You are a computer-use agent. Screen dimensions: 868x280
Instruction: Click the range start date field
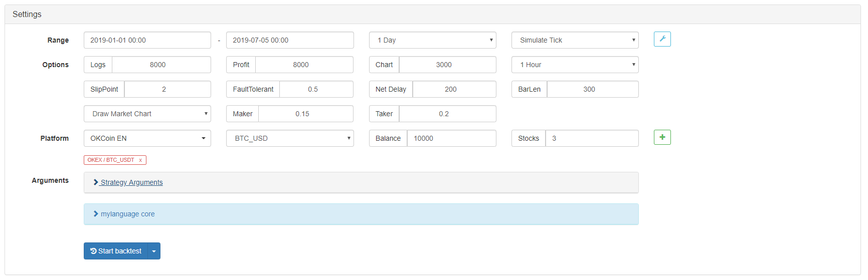point(147,40)
